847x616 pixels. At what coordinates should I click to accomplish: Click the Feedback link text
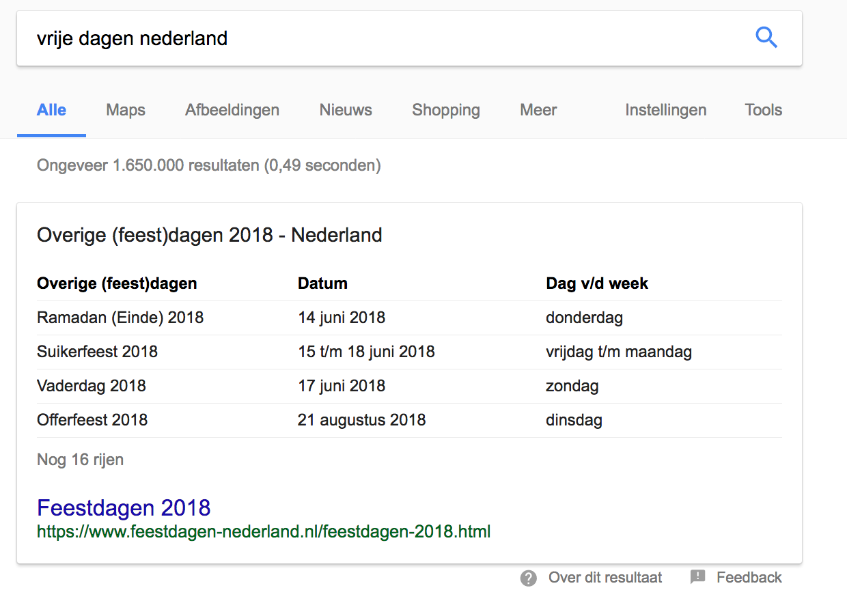point(749,578)
